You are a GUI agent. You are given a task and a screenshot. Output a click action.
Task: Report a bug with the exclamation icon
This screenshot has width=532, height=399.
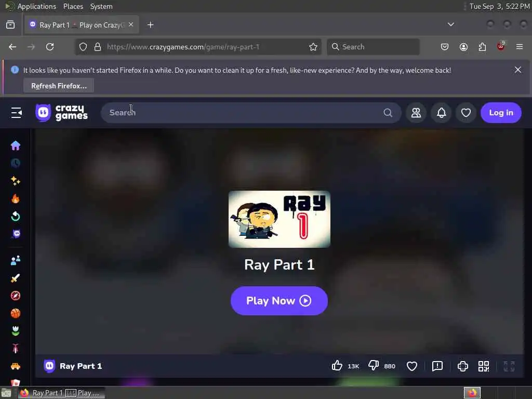[x=437, y=366]
